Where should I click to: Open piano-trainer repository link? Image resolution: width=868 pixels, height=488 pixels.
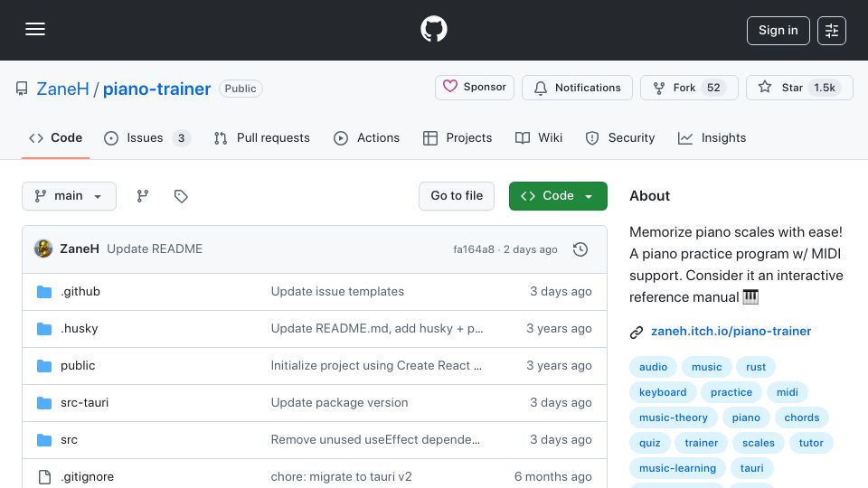[x=156, y=89]
